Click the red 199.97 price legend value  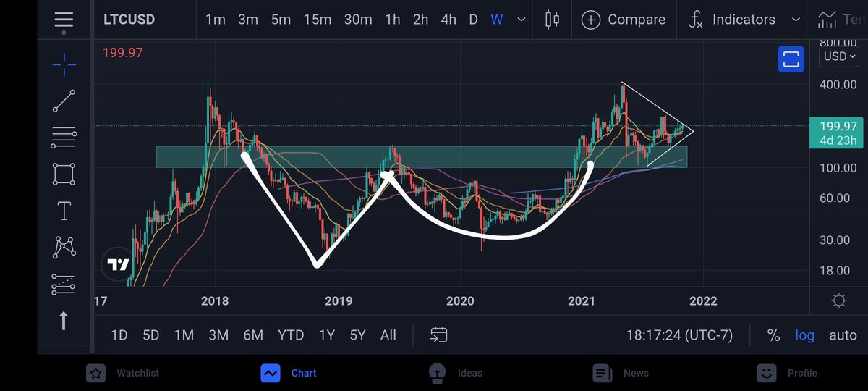pos(122,52)
